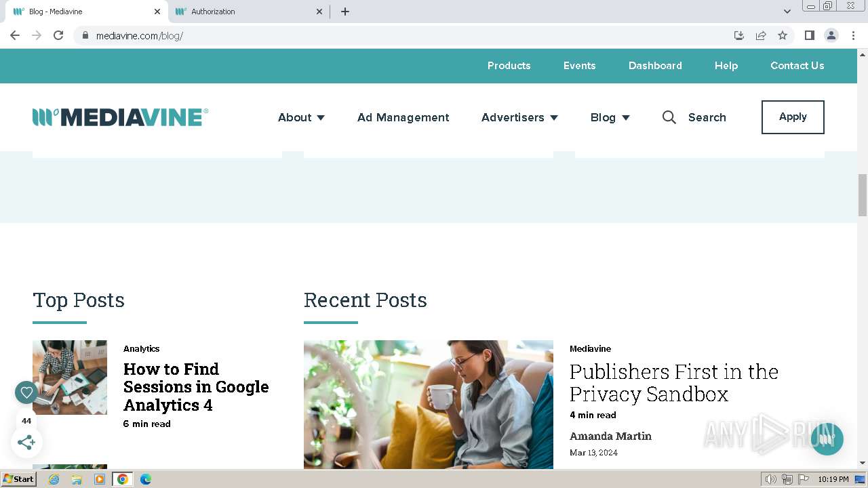Open Ad Management in the navigation
Image resolution: width=868 pixels, height=488 pixels.
(x=403, y=117)
